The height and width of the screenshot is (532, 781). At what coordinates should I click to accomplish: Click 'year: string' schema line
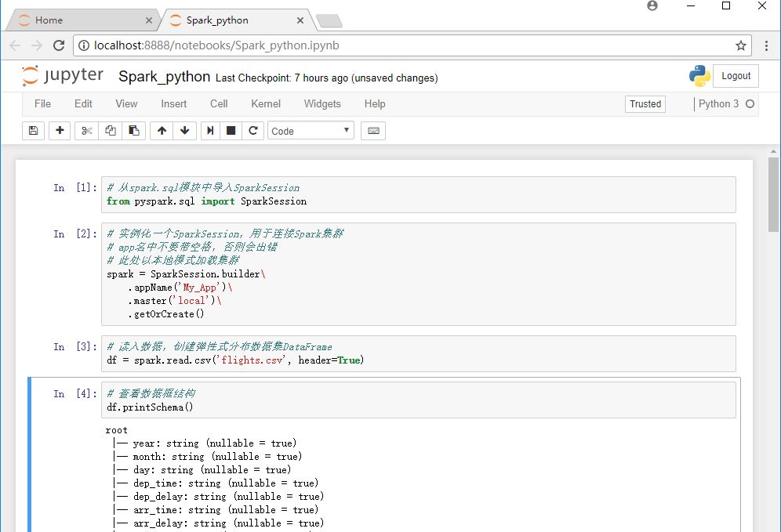pyautogui.click(x=205, y=443)
